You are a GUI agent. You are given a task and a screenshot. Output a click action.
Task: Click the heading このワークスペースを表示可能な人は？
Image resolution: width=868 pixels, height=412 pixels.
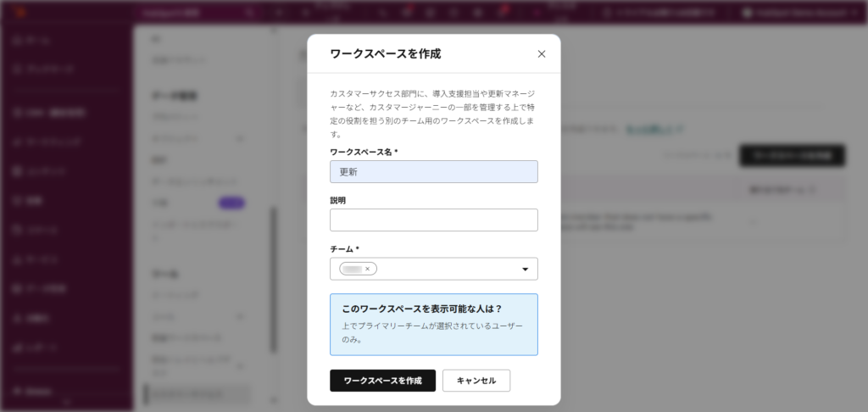pos(422,309)
